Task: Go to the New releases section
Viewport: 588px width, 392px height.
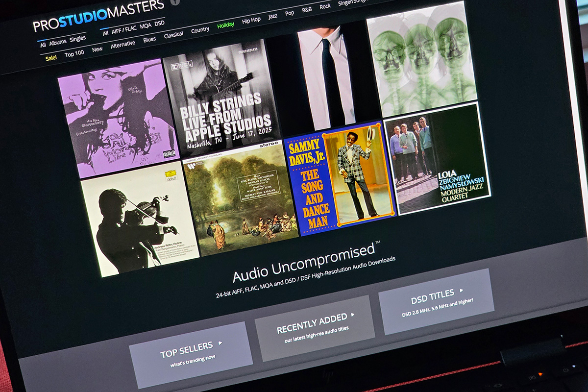Action: [98, 49]
